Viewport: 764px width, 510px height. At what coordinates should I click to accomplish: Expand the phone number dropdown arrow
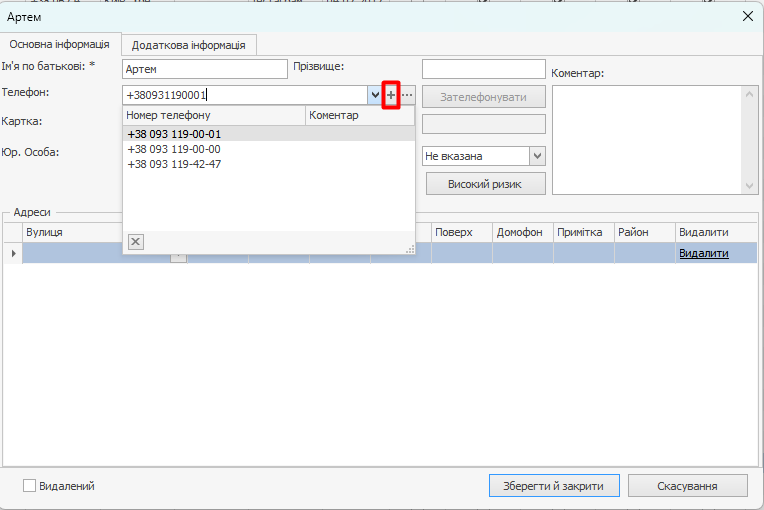[x=375, y=95]
